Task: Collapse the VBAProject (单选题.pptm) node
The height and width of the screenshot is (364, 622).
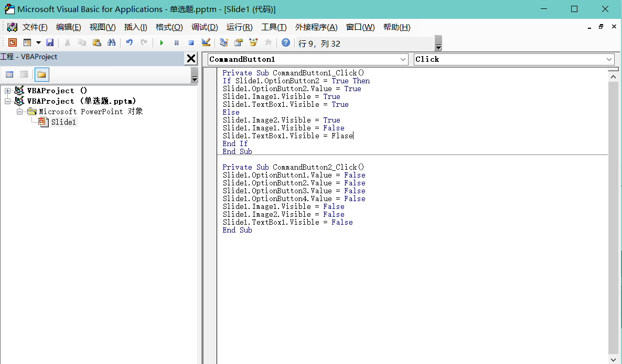Action: [x=7, y=101]
